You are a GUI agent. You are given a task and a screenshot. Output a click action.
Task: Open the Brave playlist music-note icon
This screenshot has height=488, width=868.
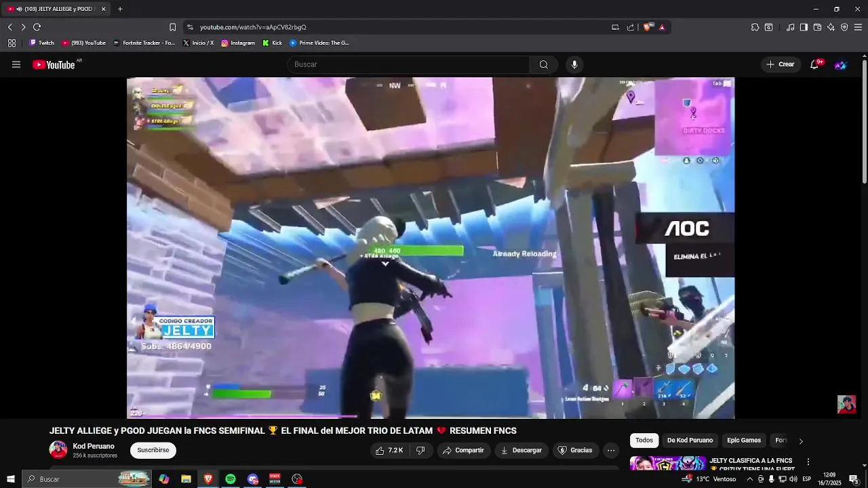(x=790, y=27)
